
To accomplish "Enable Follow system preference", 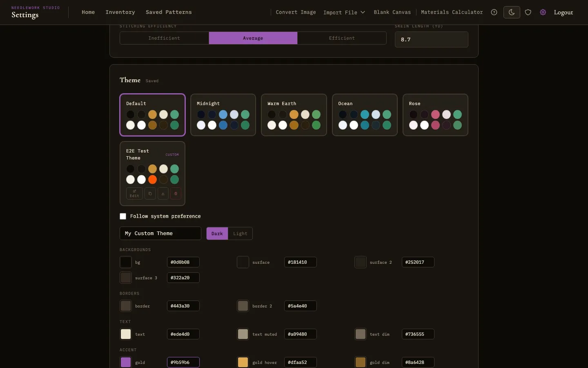I will pos(122,216).
